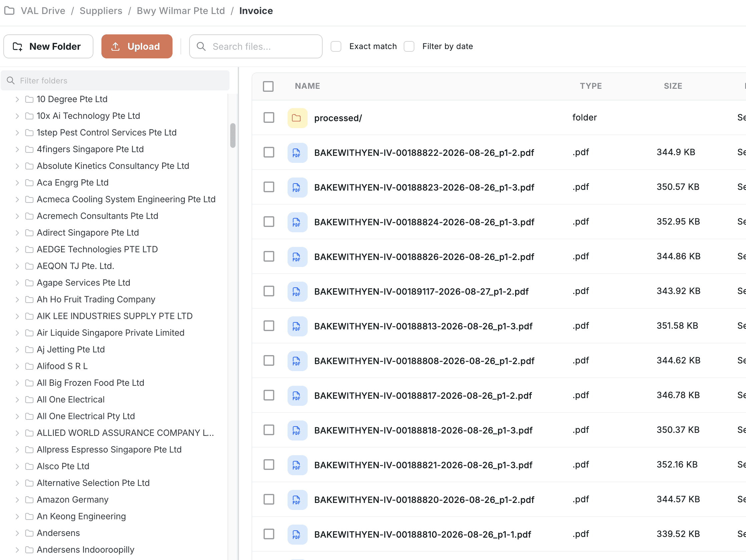
Task: Expand the Ah Ho Fruit Trading Company folder
Action: [x=17, y=300]
